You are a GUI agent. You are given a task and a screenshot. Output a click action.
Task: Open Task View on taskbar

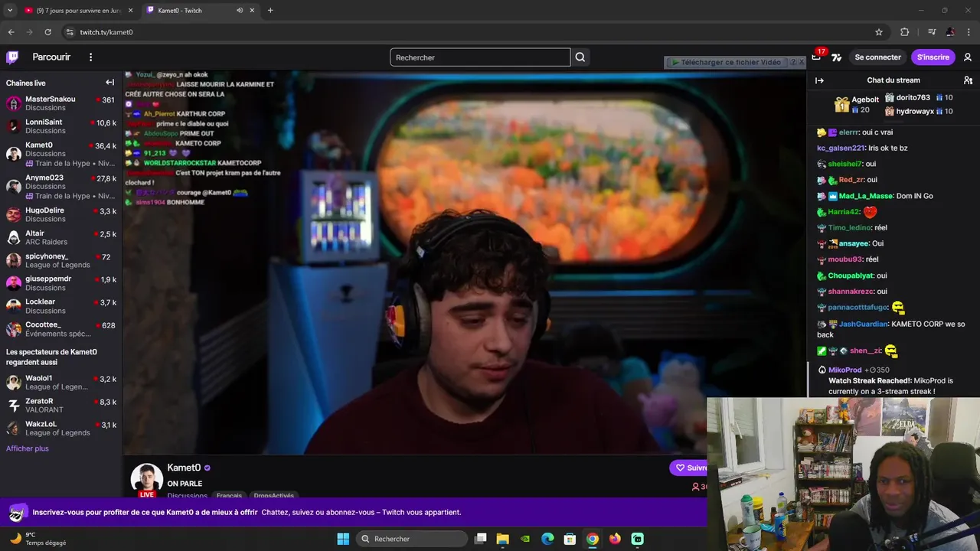pyautogui.click(x=481, y=539)
